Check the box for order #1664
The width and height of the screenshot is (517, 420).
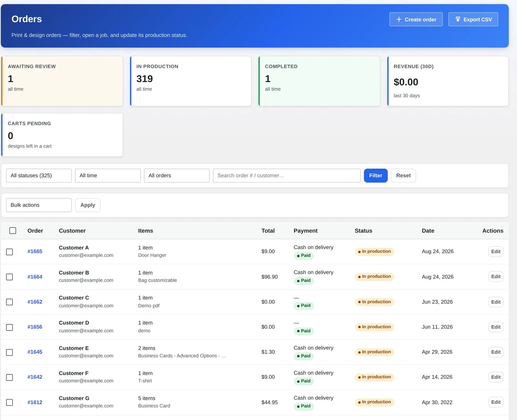click(10, 277)
